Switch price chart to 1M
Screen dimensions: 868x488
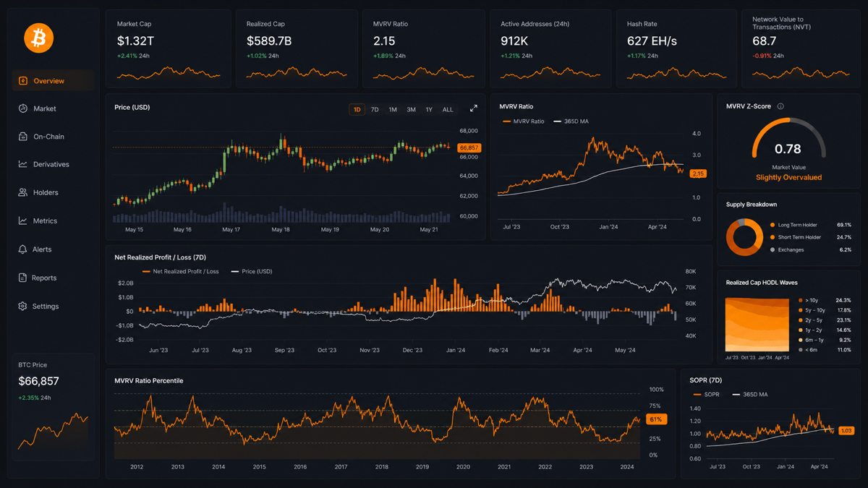click(393, 110)
